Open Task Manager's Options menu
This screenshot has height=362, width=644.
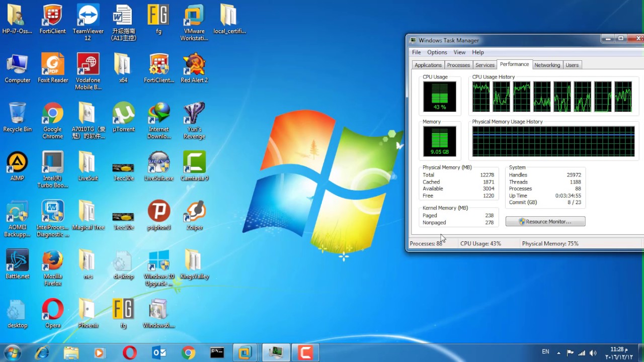click(437, 52)
